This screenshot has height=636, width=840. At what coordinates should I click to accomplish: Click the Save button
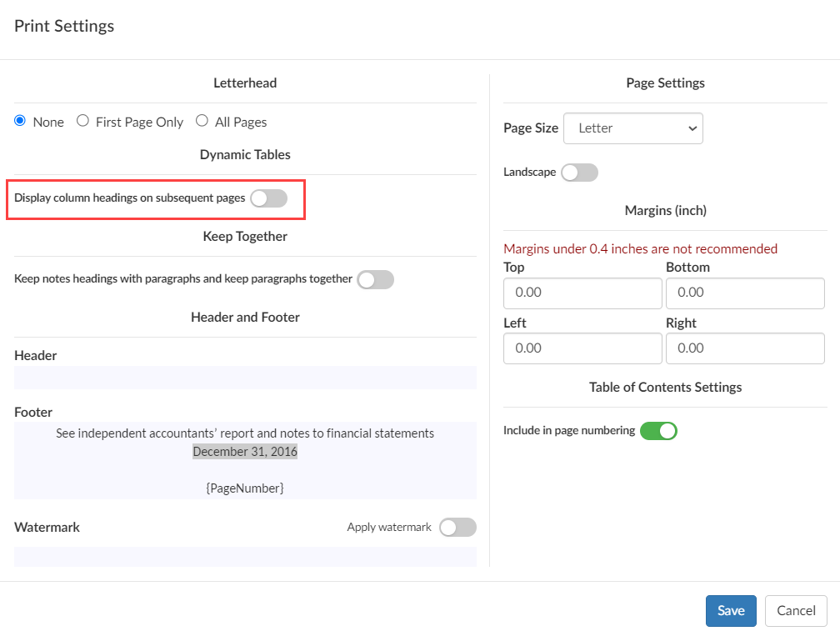(731, 610)
